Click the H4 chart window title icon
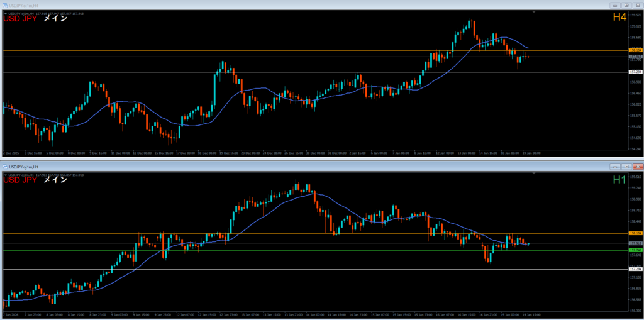This screenshot has height=320, width=644. [x=4, y=4]
